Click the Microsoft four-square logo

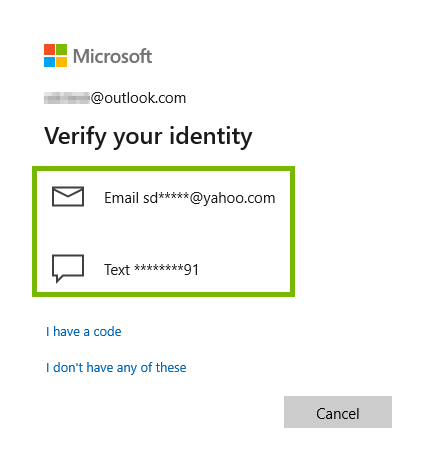55,55
